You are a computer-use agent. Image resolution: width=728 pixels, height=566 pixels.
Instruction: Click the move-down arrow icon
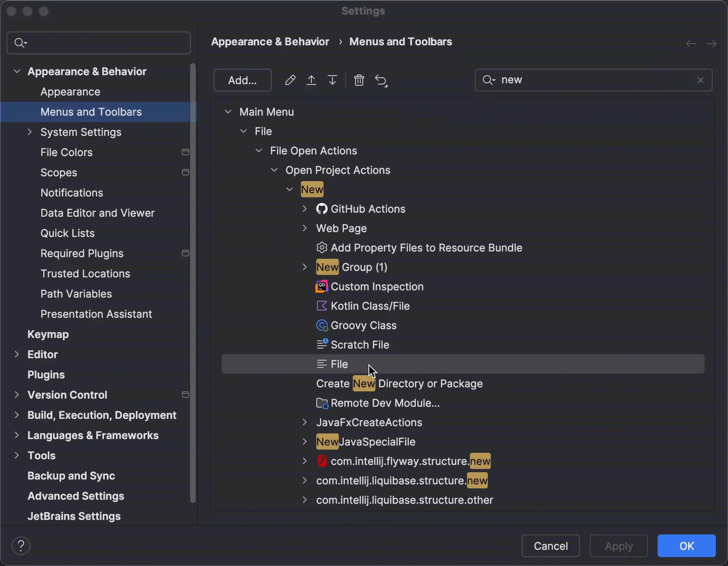332,80
